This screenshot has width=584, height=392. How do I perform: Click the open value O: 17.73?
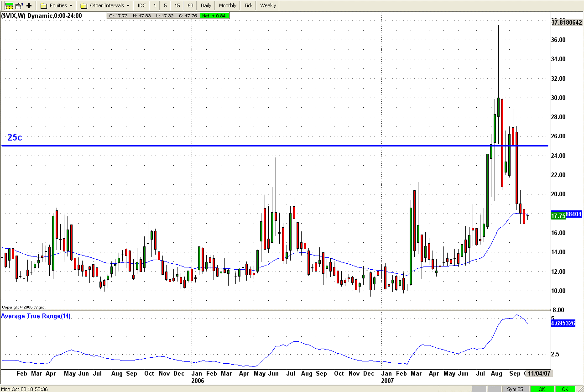coord(118,16)
